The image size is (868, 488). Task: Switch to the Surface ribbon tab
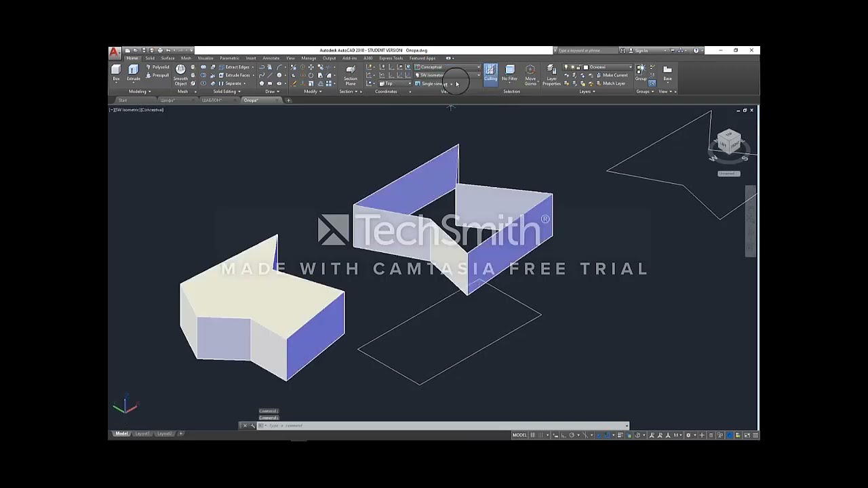[167, 58]
